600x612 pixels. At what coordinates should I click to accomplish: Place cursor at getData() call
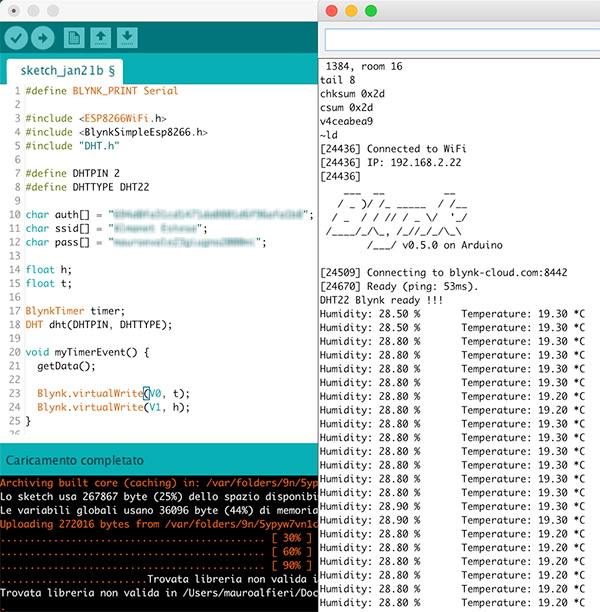(68, 366)
